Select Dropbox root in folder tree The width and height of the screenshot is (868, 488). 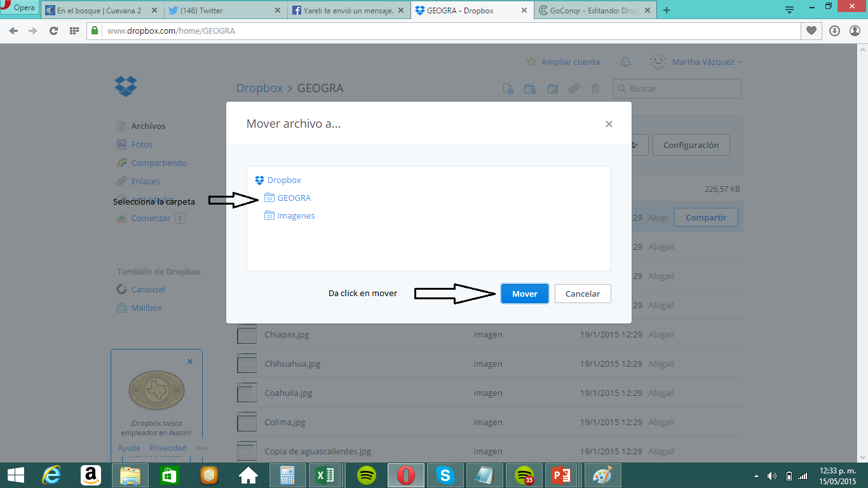tap(278, 180)
